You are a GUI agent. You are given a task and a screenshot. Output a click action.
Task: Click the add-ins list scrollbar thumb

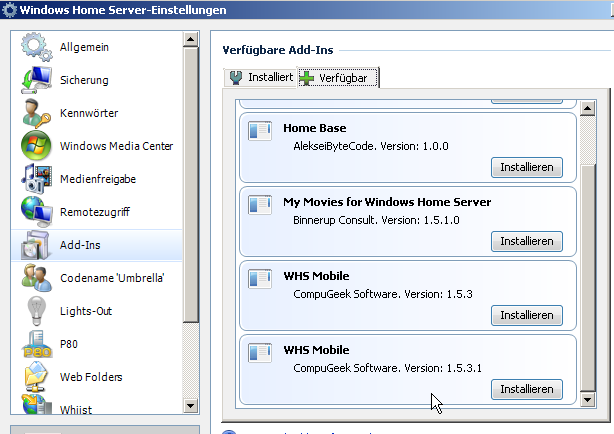click(x=588, y=278)
